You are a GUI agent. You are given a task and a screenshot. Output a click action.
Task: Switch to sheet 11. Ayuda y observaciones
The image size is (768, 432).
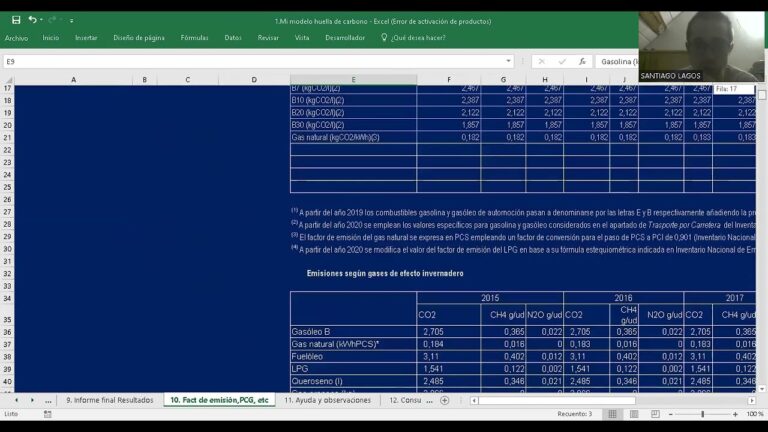pyautogui.click(x=327, y=400)
